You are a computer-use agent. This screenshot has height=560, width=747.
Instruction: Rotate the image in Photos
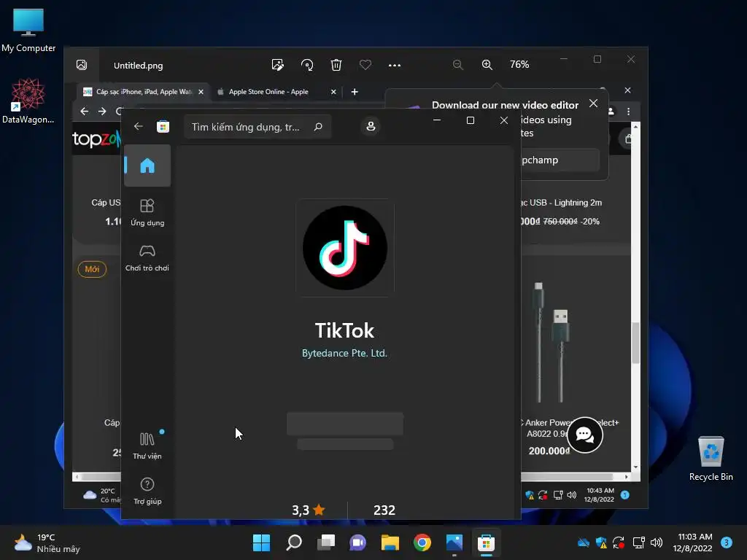[307, 65]
